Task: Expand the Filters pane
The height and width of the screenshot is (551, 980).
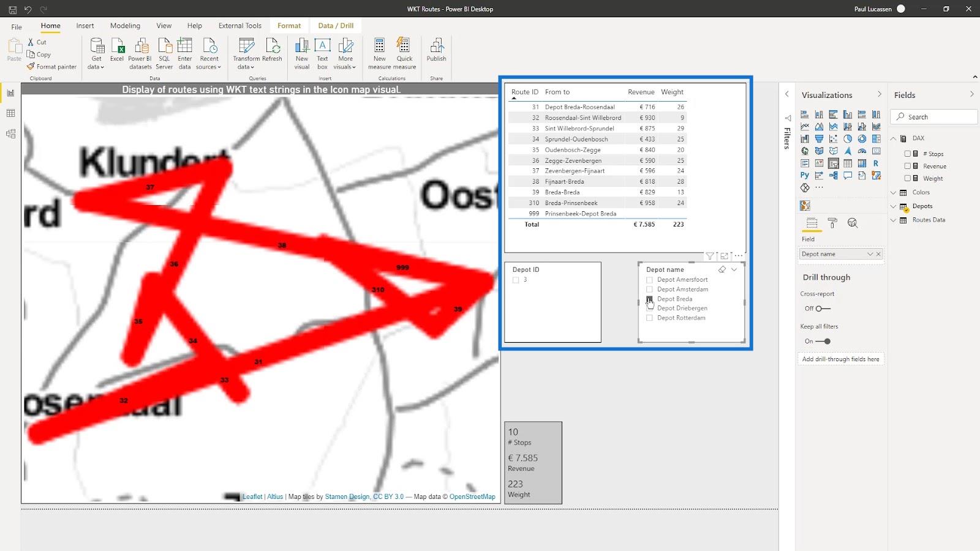Action: pyautogui.click(x=787, y=94)
